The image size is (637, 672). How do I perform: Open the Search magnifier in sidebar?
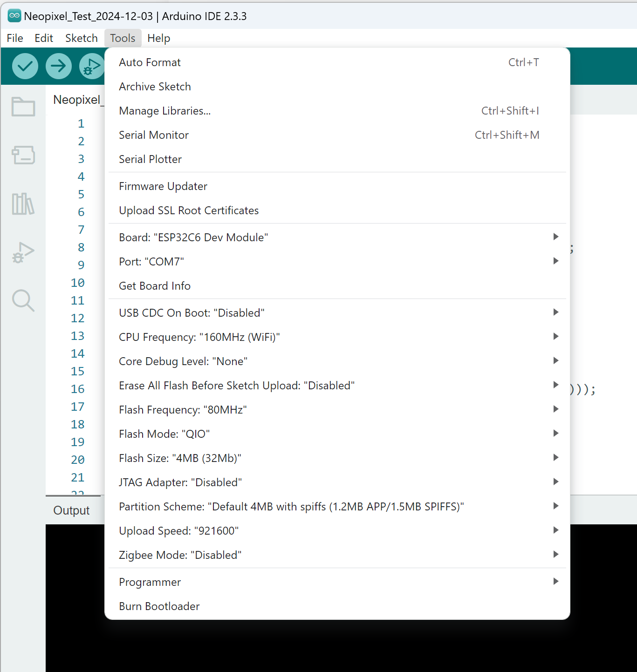(x=23, y=301)
